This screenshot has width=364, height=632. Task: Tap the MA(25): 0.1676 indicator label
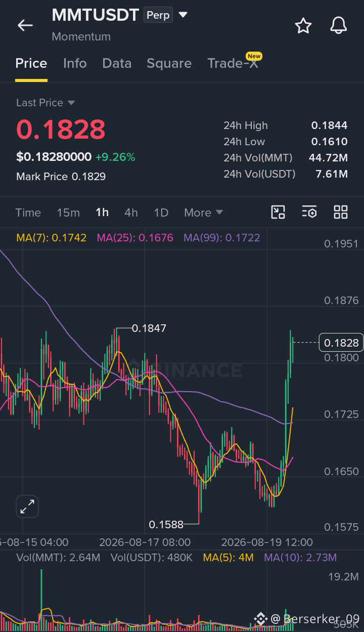click(135, 238)
